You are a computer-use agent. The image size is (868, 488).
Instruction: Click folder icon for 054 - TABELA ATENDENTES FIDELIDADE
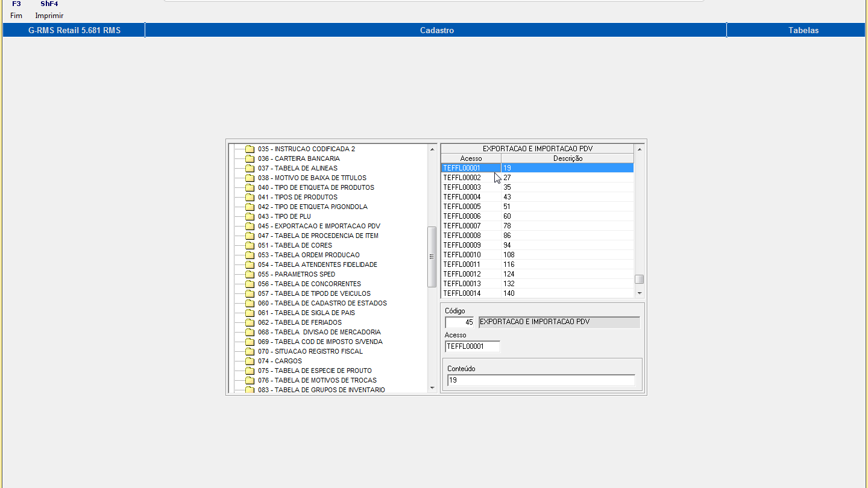click(x=250, y=265)
